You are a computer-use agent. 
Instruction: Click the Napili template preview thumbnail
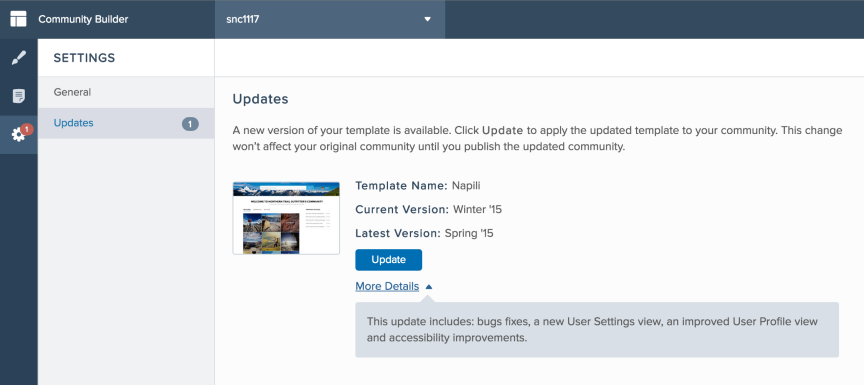click(286, 218)
